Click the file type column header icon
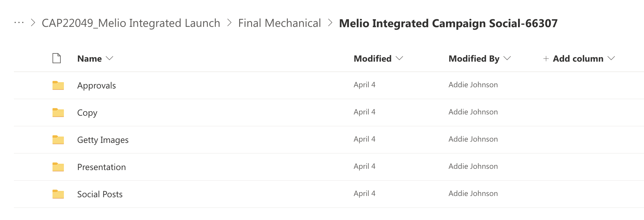644x220 pixels. tap(57, 58)
